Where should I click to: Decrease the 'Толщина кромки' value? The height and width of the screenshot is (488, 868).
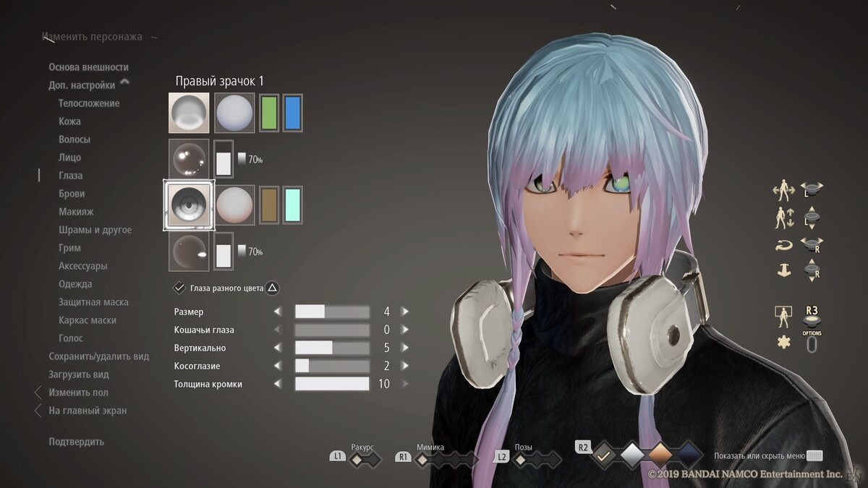(277, 384)
